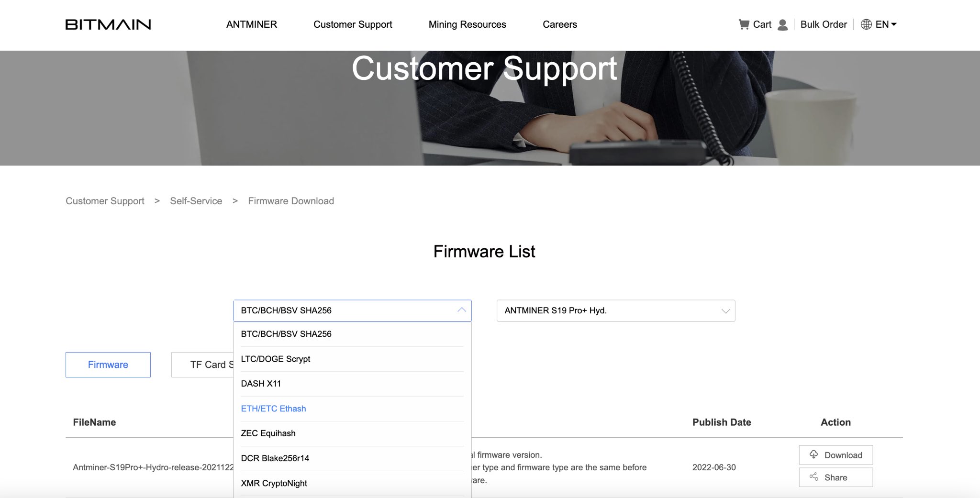Click the Action column header
The image size is (980, 498).
coord(835,422)
